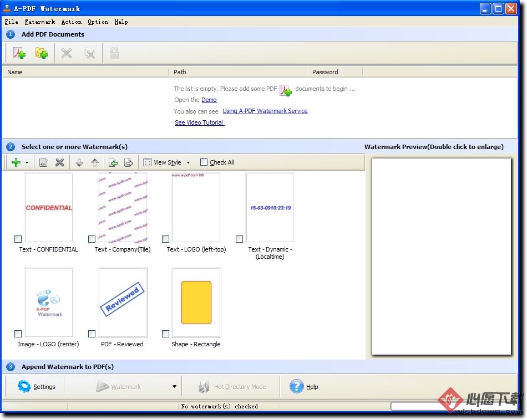Expand the Add watermark dropdown arrow
This screenshot has height=420, width=527.
point(27,163)
